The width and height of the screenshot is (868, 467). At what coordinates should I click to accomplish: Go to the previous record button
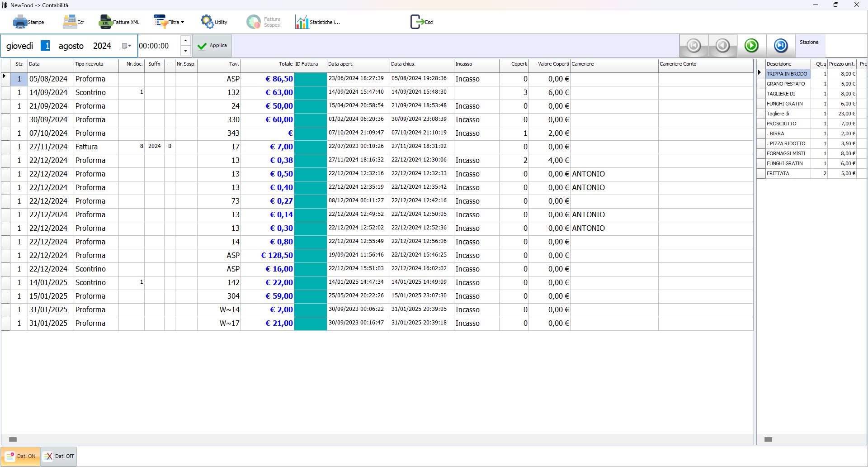click(x=722, y=46)
